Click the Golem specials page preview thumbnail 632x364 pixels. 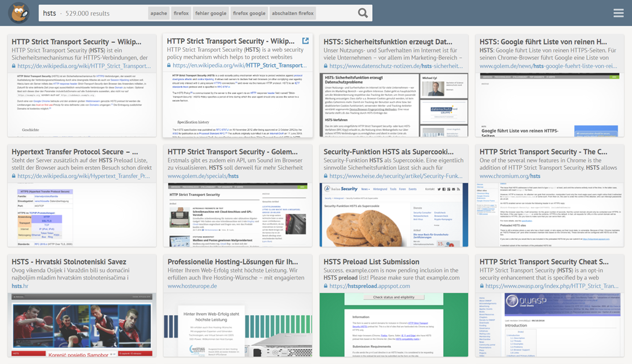tap(238, 215)
